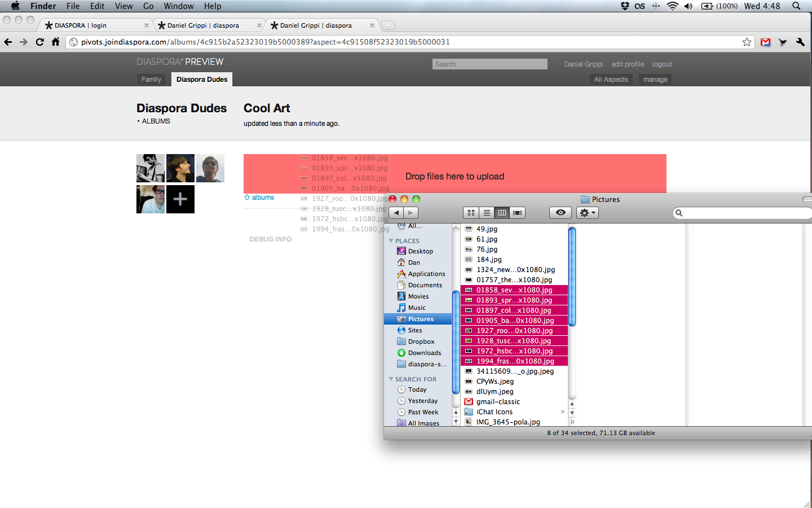Click the manage button
The height and width of the screenshot is (508, 812).
pos(655,80)
